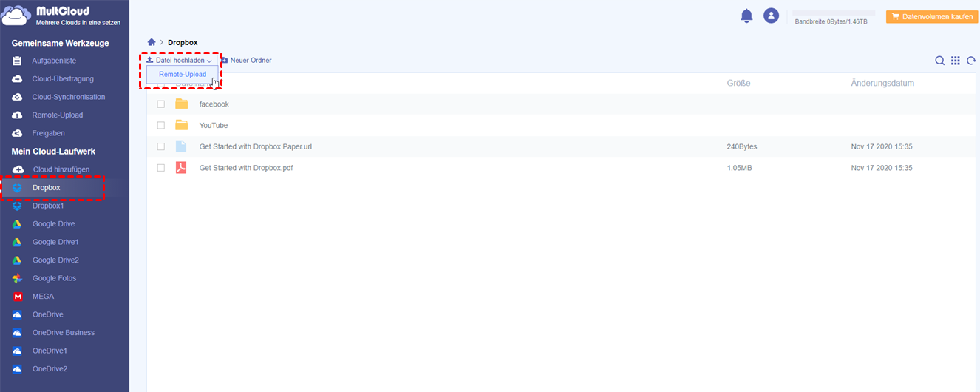
Task: Open Get Started with Dropbox.pdf
Action: [x=246, y=169]
